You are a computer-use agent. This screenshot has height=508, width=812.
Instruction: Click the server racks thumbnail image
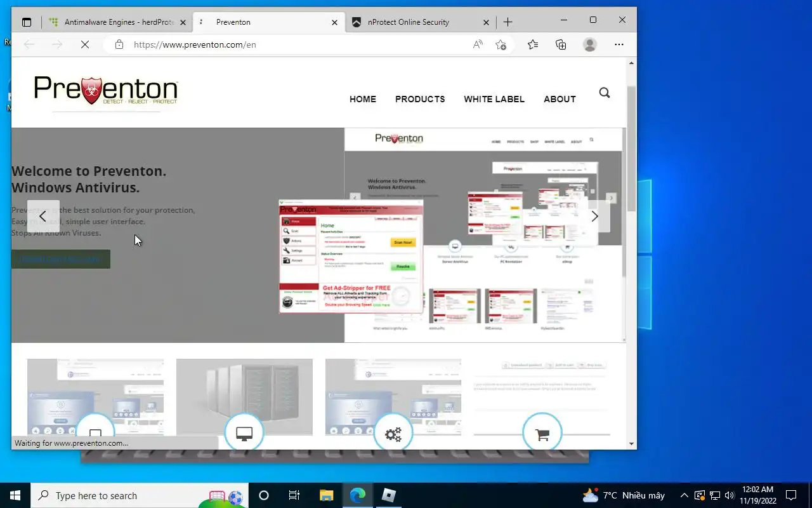tap(244, 397)
